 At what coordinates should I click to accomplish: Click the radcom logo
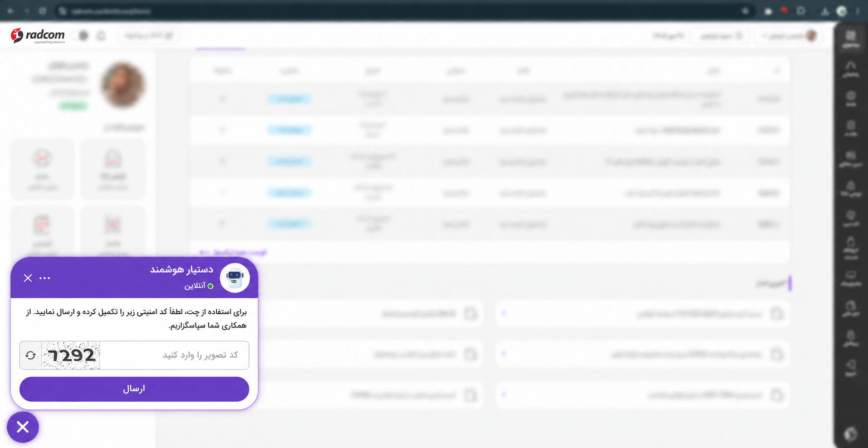[x=38, y=36]
